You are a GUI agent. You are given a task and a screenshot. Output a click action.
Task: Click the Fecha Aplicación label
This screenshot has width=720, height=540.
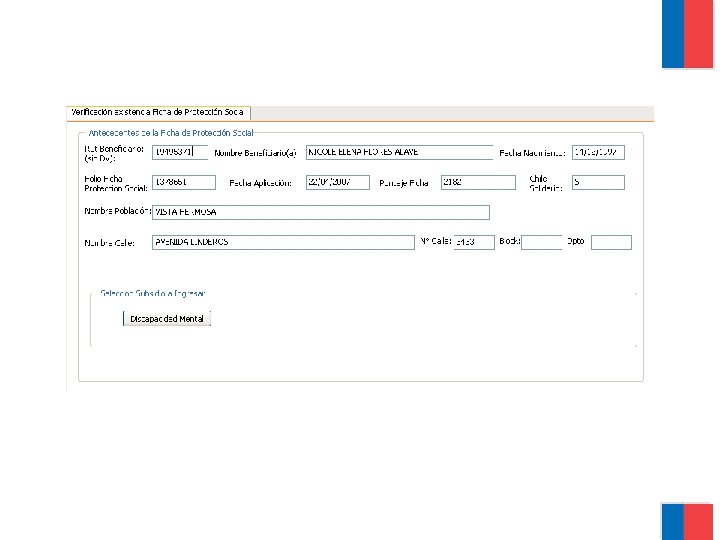pyautogui.click(x=260, y=183)
